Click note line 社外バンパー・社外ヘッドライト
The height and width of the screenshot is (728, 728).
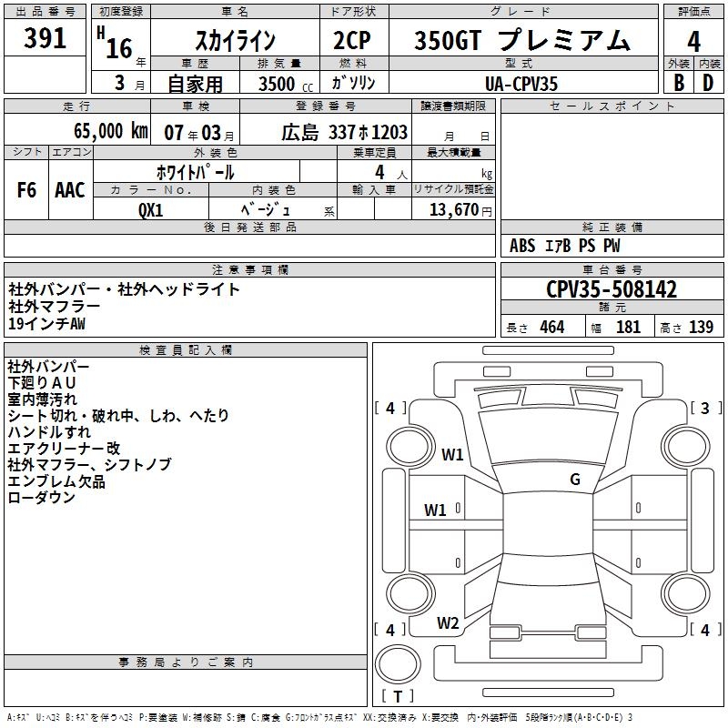click(124, 289)
